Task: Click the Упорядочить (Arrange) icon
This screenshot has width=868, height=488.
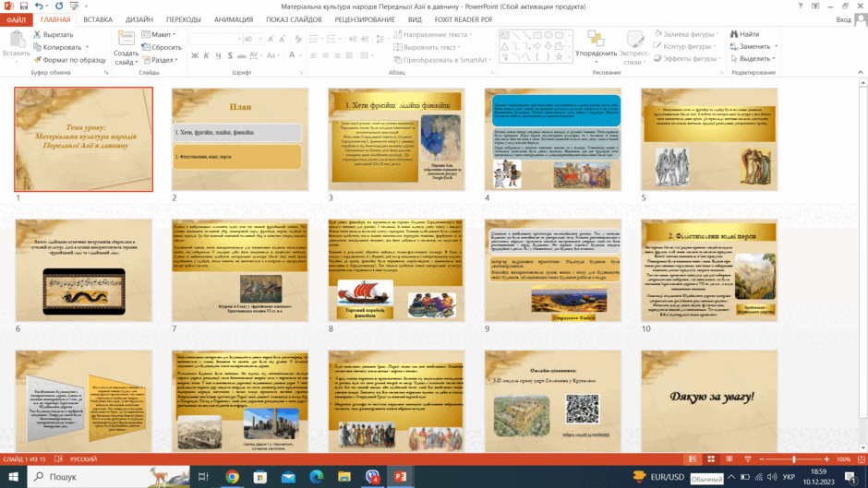Action: point(596,39)
